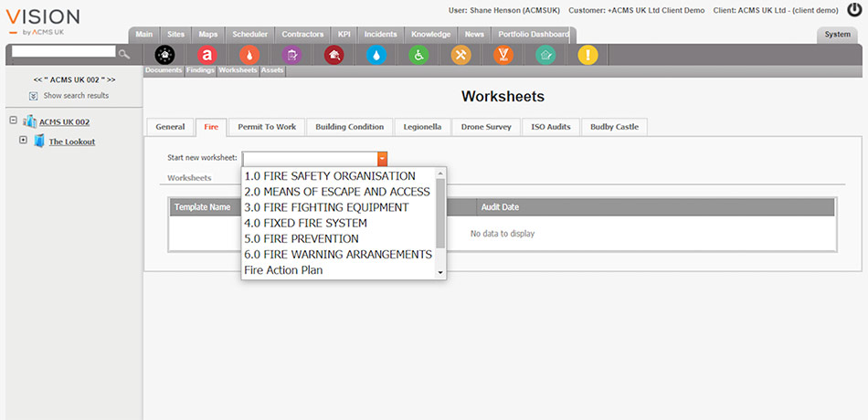Open the News navigation tab
868x420 pixels.
(474, 35)
